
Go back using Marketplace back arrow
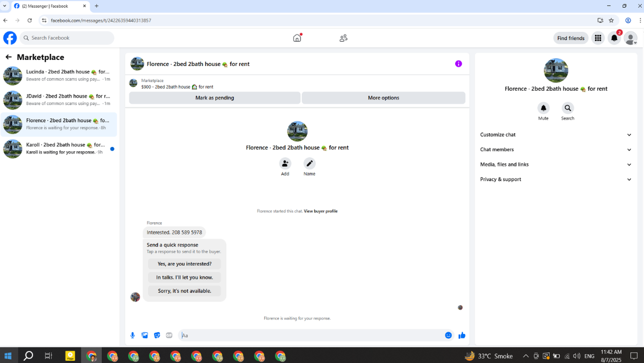(x=9, y=57)
